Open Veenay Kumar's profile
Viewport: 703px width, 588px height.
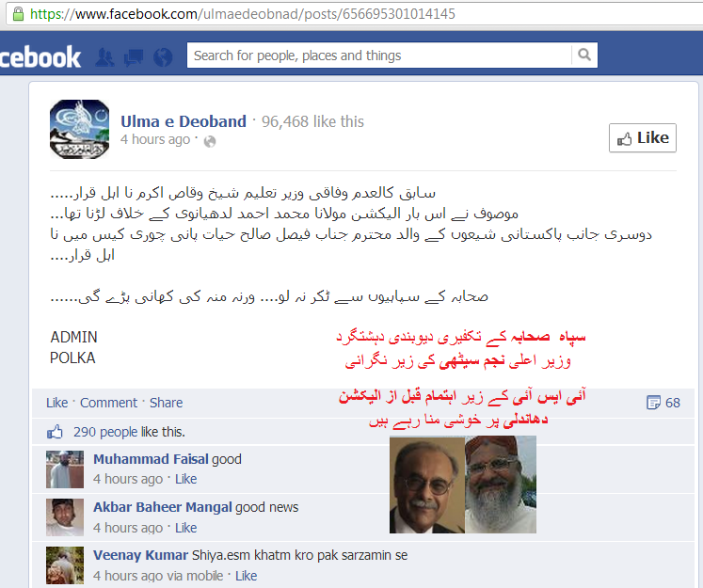141,555
